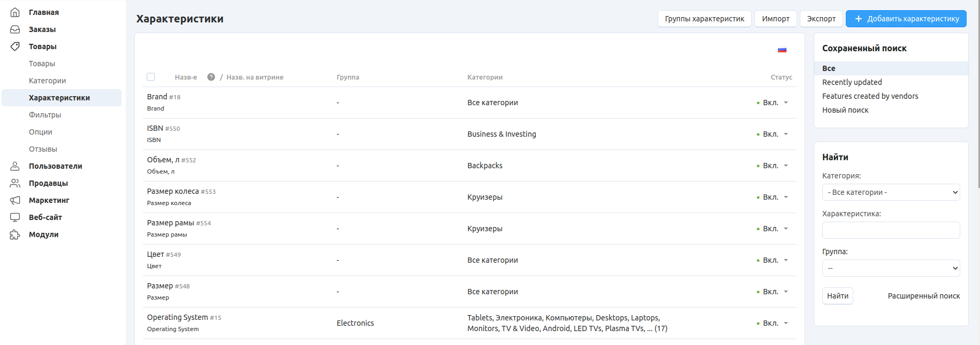Click the people icon beside Продавцы
The image size is (980, 345).
pos(15,183)
